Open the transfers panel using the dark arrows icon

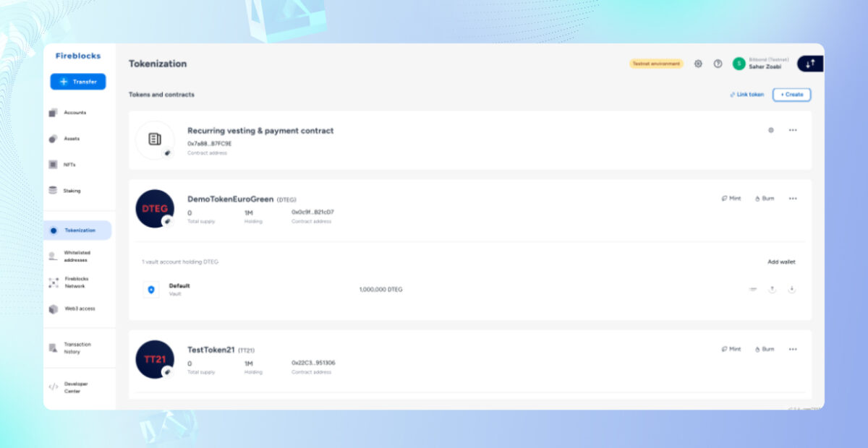pos(809,64)
